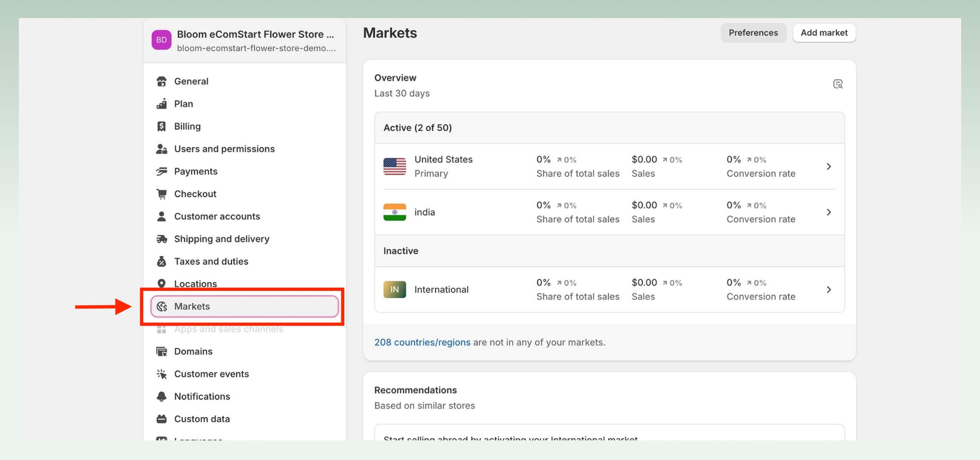
Task: Click the Customer accounts person icon
Action: pos(161,216)
